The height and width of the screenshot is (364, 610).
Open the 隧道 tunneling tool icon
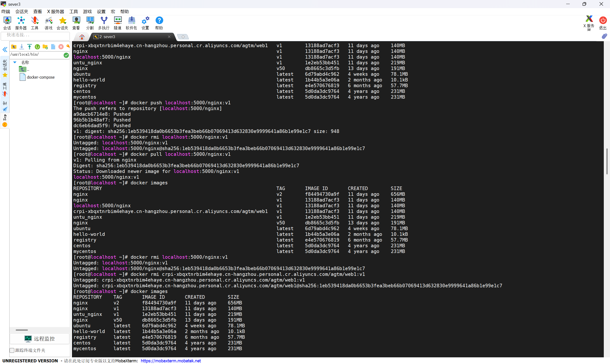pos(117,23)
